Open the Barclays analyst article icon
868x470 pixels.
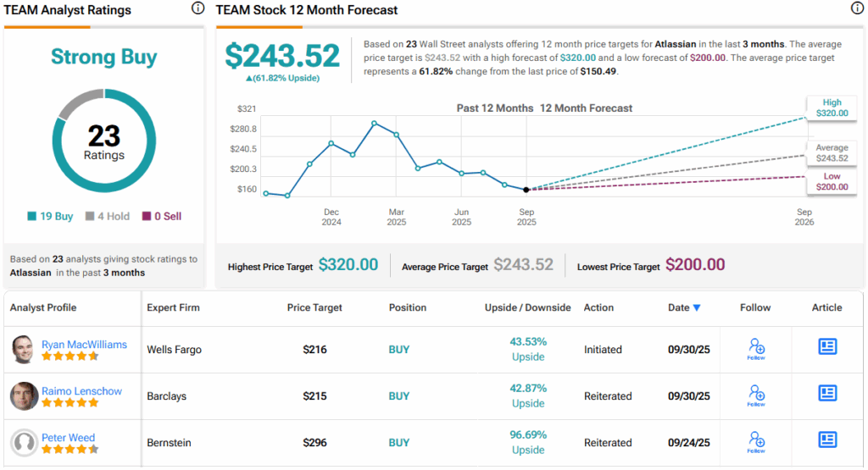point(827,393)
